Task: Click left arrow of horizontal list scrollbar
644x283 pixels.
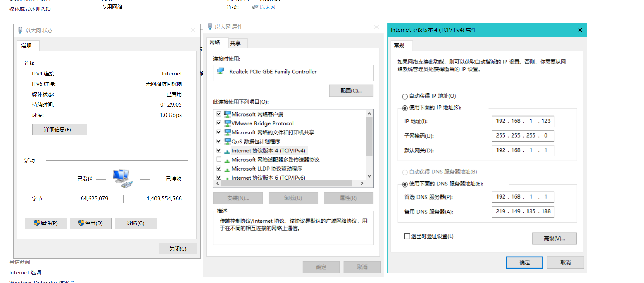Action: (217, 183)
